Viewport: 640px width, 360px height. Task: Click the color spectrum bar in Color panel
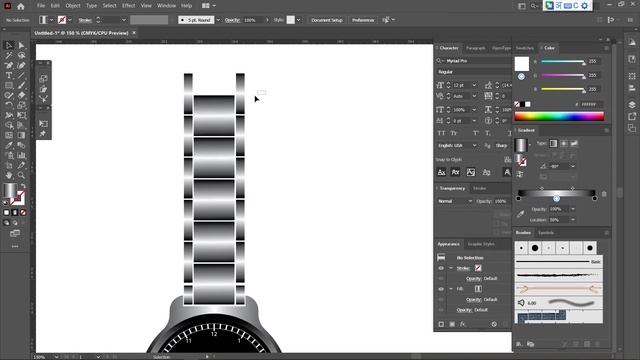coord(559,116)
